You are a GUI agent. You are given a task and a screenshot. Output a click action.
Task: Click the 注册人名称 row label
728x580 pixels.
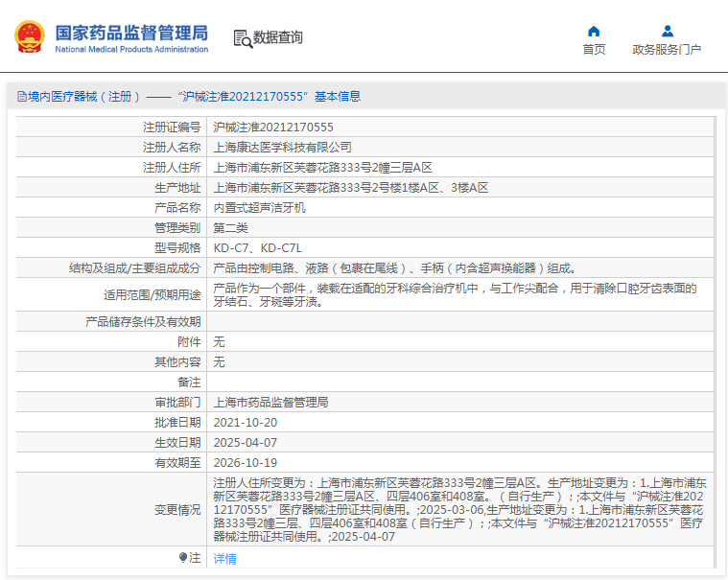tap(172, 147)
